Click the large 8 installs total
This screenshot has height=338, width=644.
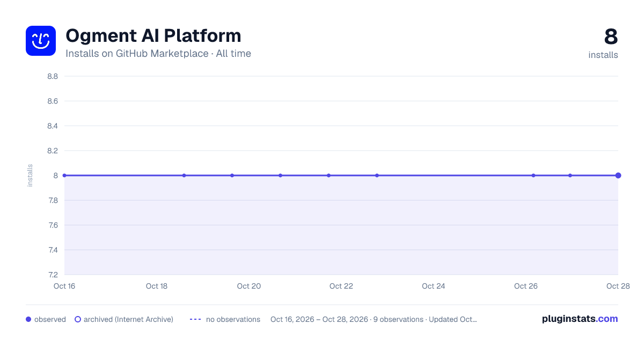click(x=611, y=37)
